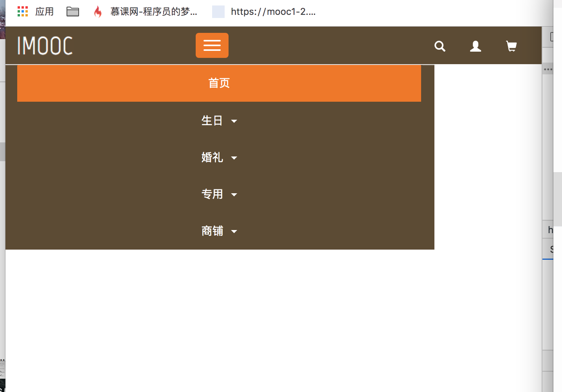Click the blue favicon of the mooc1 bookmark
The width and height of the screenshot is (562, 392).
click(x=218, y=12)
